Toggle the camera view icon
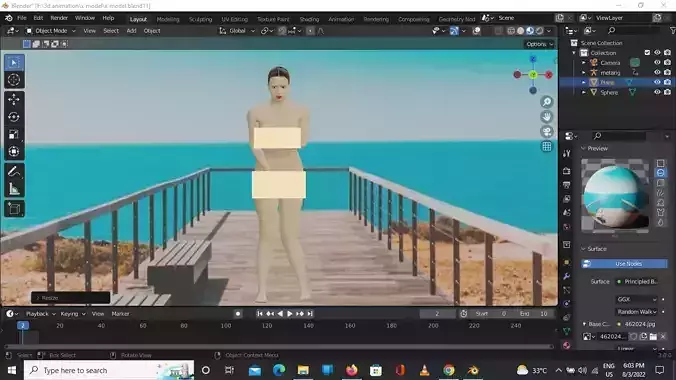This screenshot has width=676, height=380. [x=547, y=132]
